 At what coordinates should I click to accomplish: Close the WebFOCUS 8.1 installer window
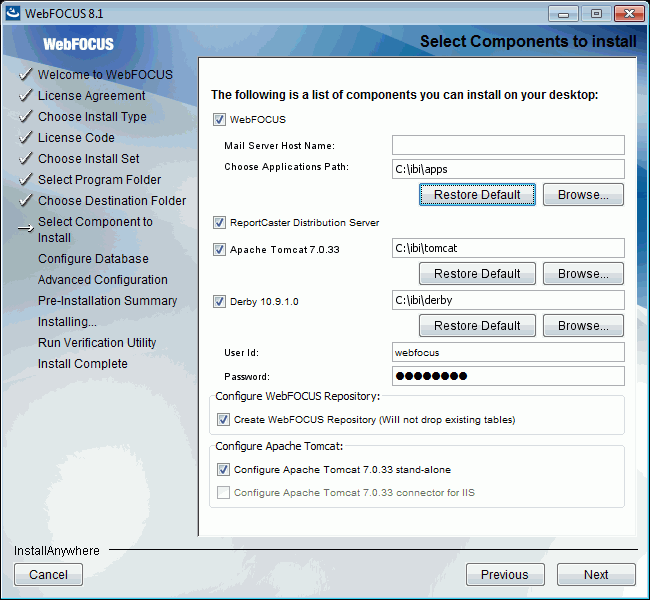click(629, 14)
